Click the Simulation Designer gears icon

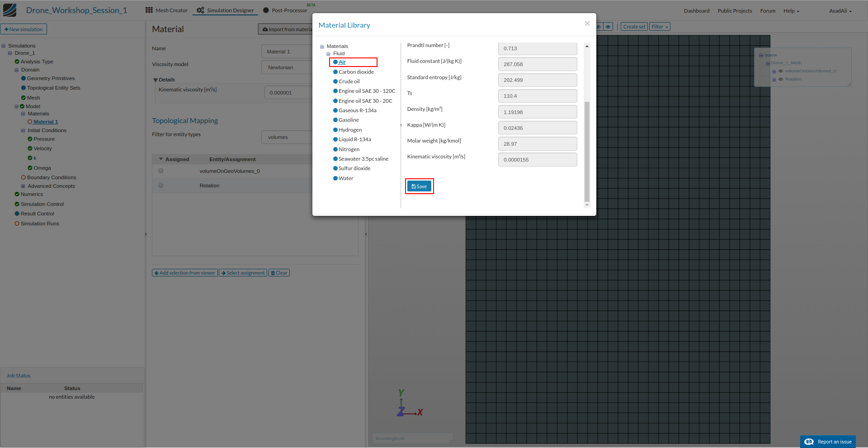pyautogui.click(x=200, y=10)
